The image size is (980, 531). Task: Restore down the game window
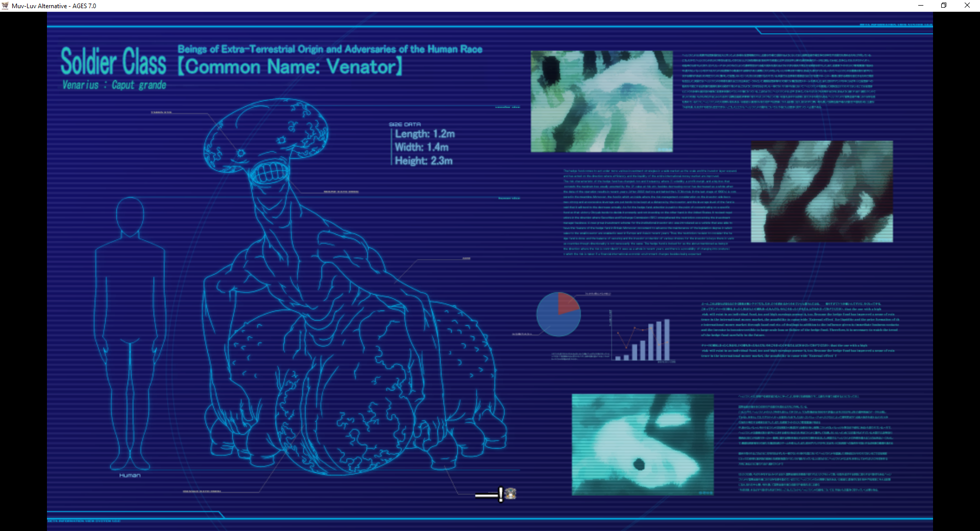[x=944, y=6]
